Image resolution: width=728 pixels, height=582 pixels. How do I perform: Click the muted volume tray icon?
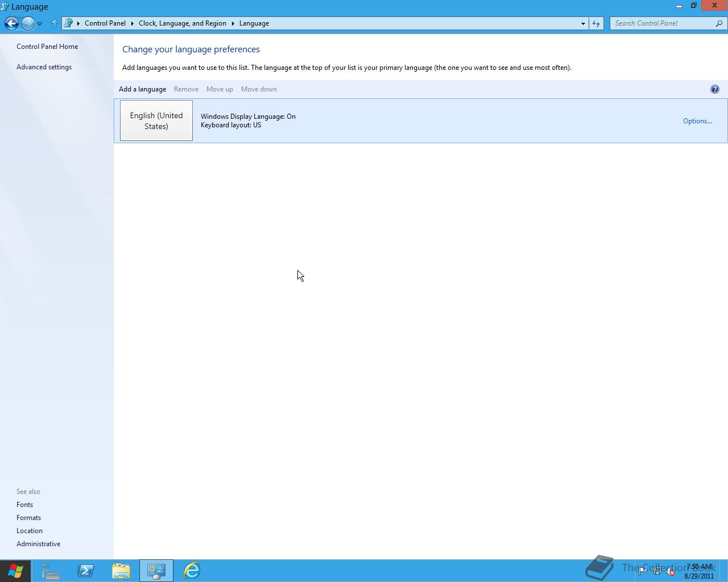671,572
